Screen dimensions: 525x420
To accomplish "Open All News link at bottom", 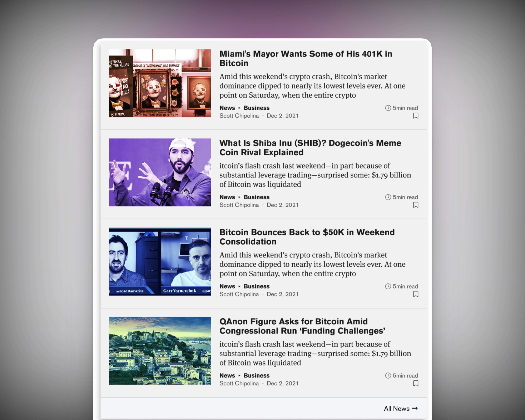I will 396,408.
